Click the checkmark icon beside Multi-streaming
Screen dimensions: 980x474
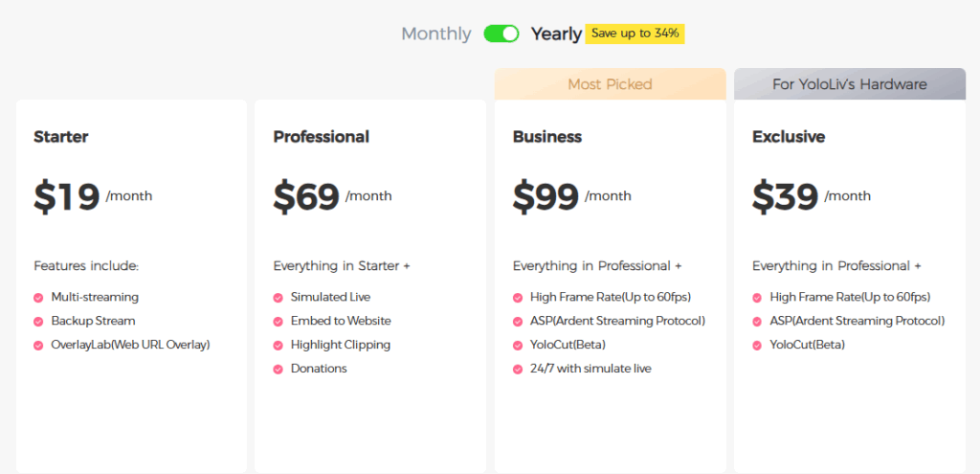tap(38, 298)
